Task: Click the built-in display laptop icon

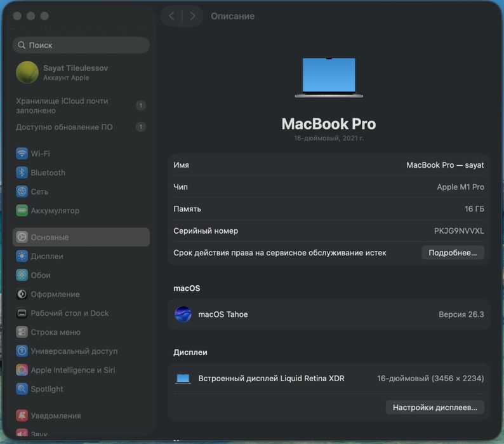Action: [183, 379]
